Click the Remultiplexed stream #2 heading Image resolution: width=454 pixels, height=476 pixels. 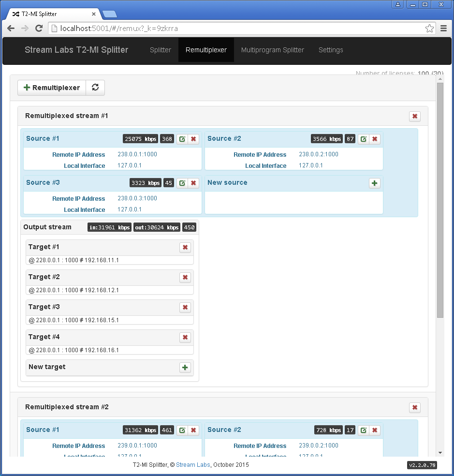67,407
